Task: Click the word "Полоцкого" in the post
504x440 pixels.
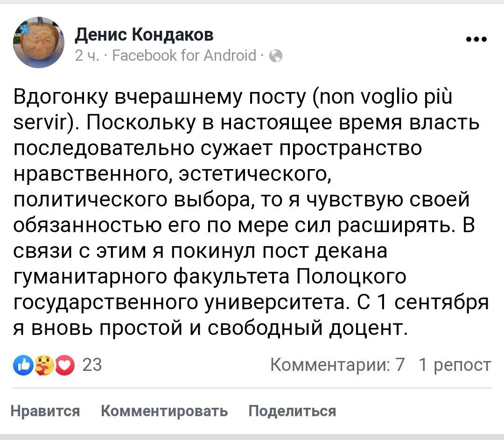Action: click(351, 276)
